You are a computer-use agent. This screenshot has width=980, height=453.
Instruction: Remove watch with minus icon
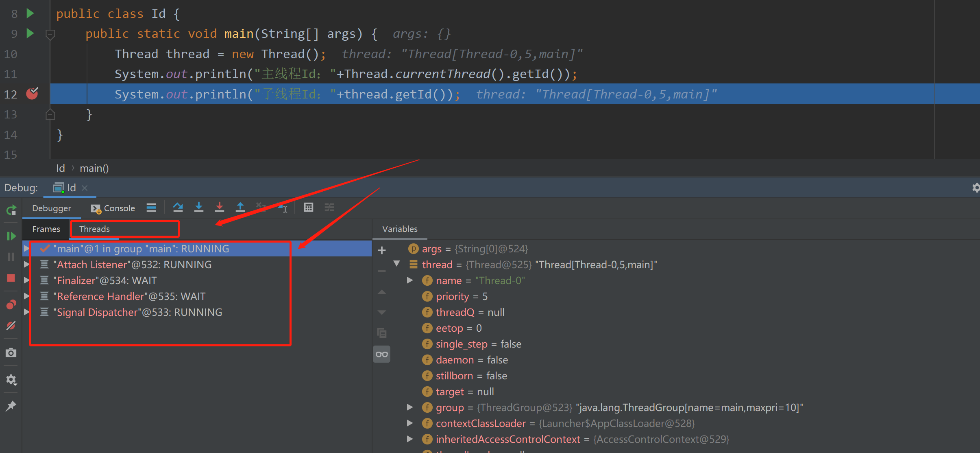coord(382,271)
